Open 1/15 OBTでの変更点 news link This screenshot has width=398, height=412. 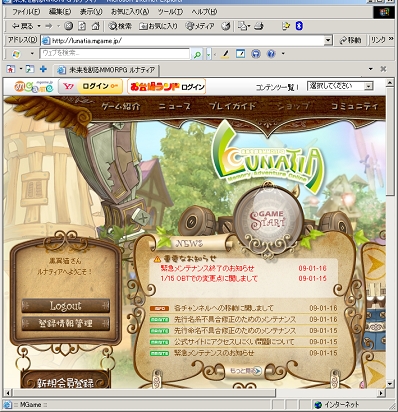click(x=209, y=278)
